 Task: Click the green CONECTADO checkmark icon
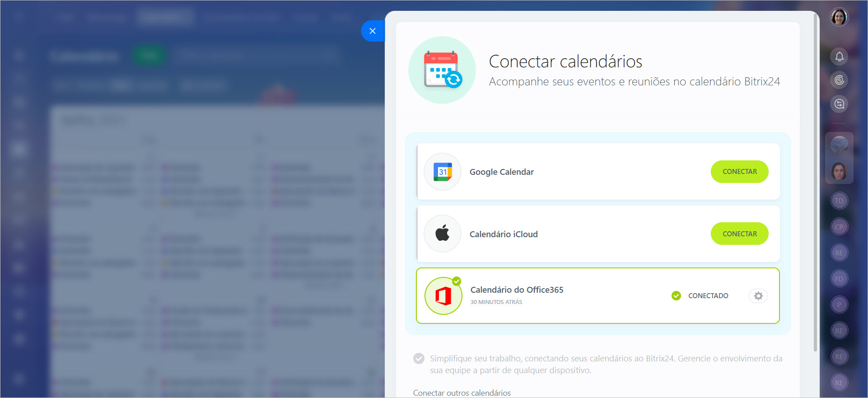coord(676,296)
